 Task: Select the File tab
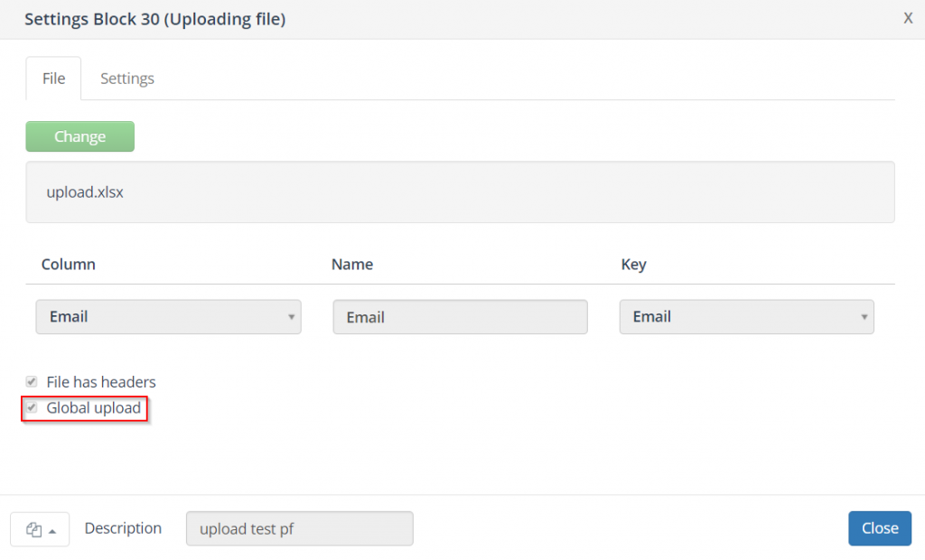(53, 79)
